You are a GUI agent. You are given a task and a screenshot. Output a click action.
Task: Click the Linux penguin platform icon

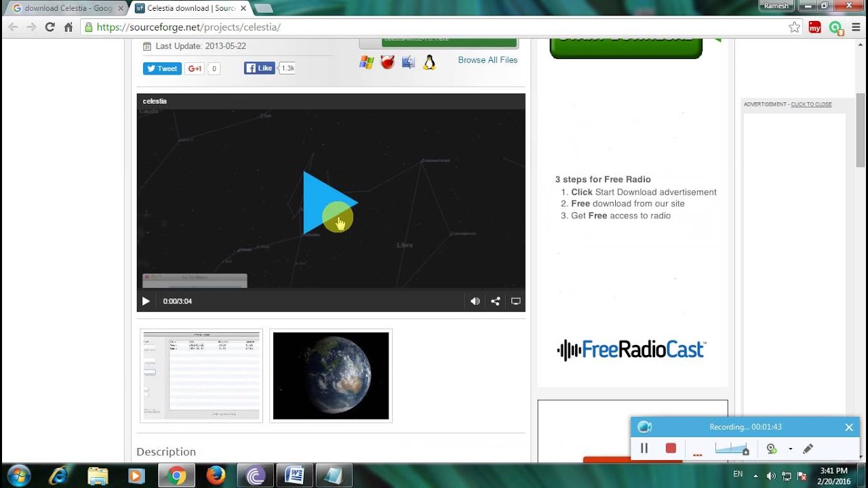pos(429,62)
